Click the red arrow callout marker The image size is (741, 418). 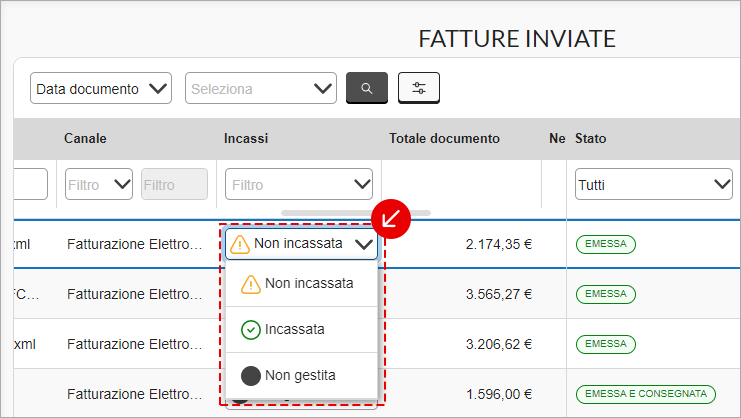(x=391, y=219)
